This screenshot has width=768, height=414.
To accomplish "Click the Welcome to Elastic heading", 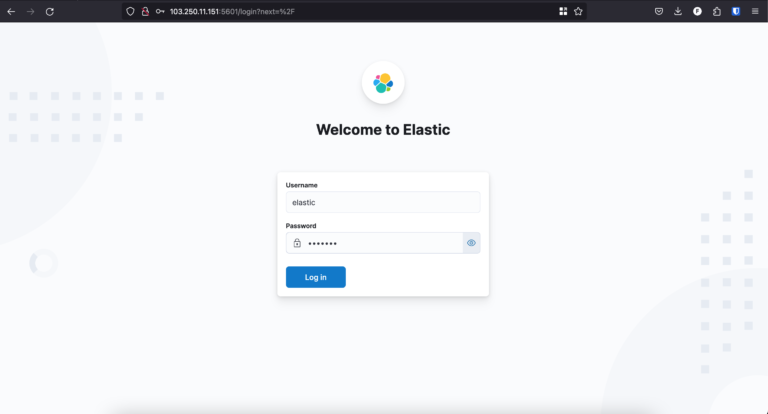I will (383, 130).
